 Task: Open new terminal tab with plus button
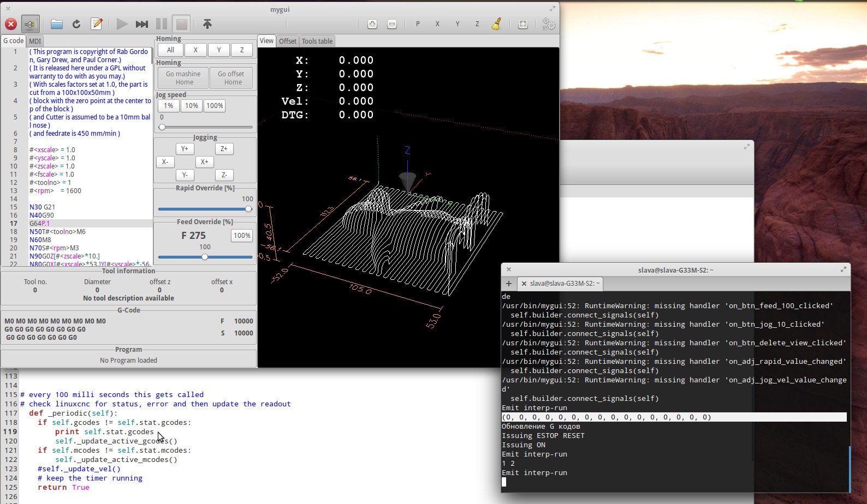[509, 284]
